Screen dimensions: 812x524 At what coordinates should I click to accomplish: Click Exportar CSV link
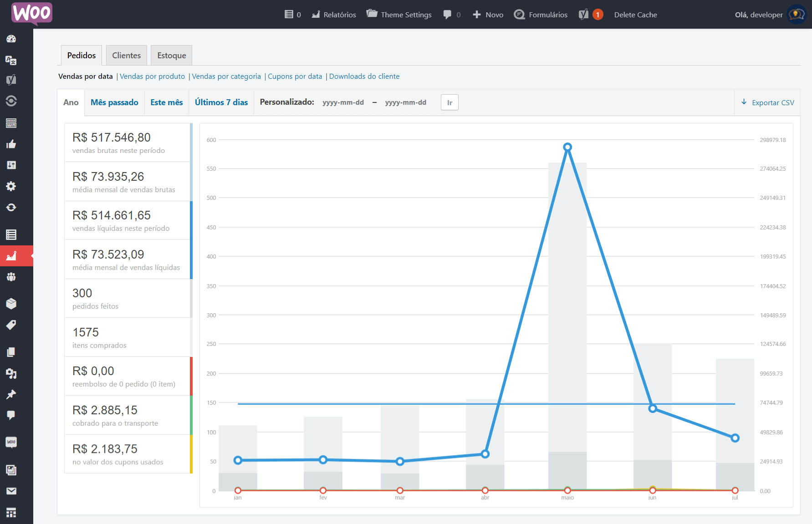[768, 102]
